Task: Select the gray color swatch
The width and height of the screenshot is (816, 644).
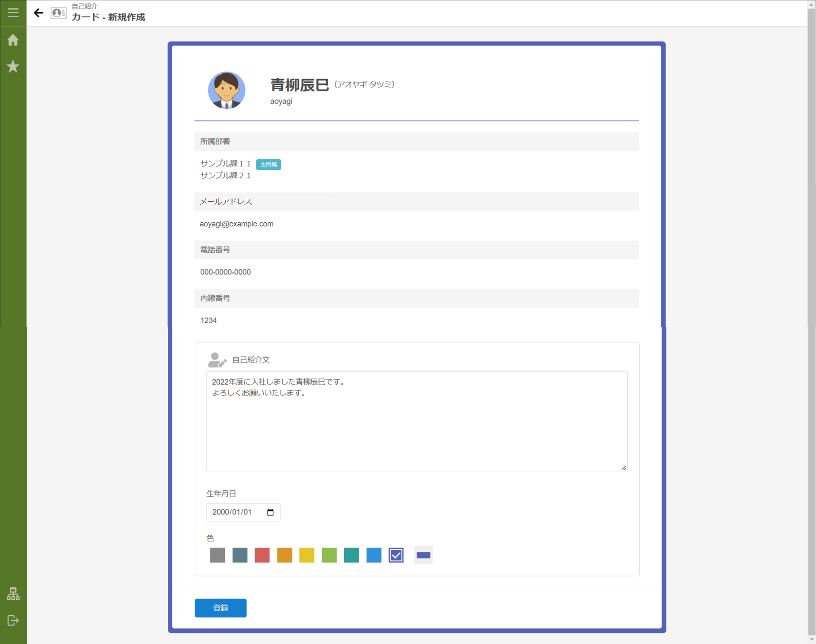Action: [x=217, y=555]
